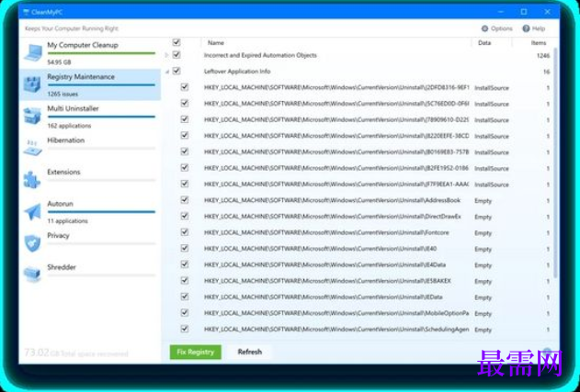
Task: Click the Fix Registry button
Action: click(195, 353)
